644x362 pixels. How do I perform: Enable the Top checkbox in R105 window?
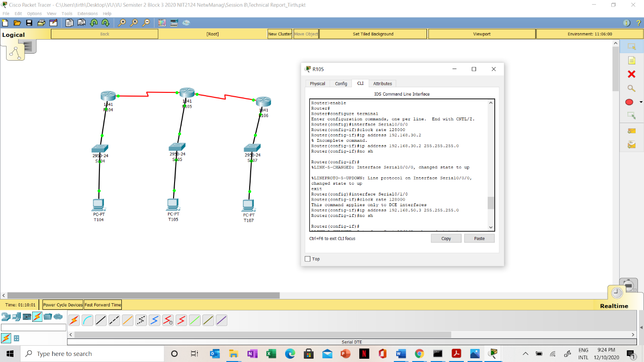point(308,259)
